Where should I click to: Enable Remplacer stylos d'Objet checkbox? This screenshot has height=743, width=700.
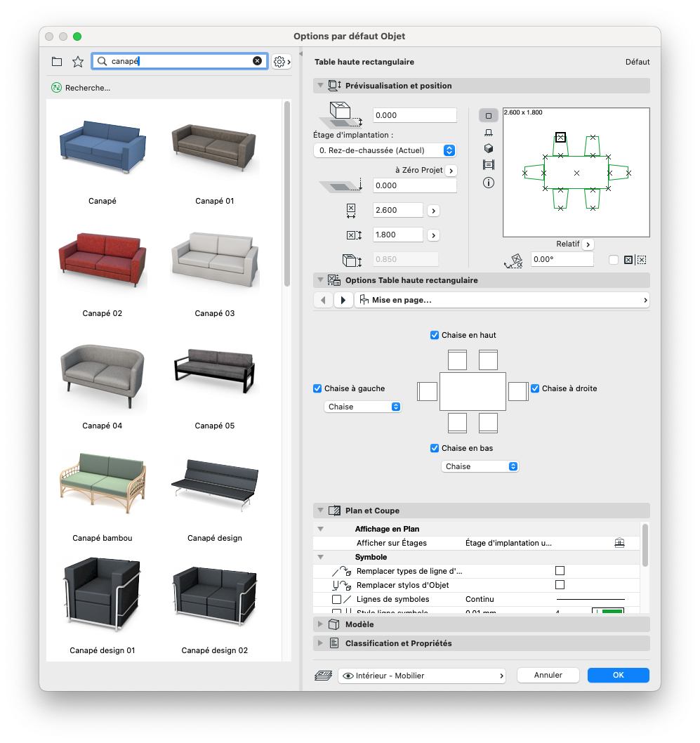point(560,585)
